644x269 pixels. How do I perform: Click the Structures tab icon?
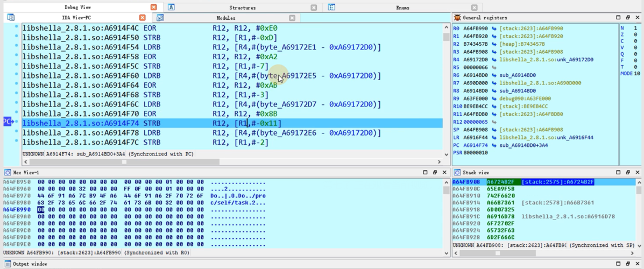(x=171, y=8)
